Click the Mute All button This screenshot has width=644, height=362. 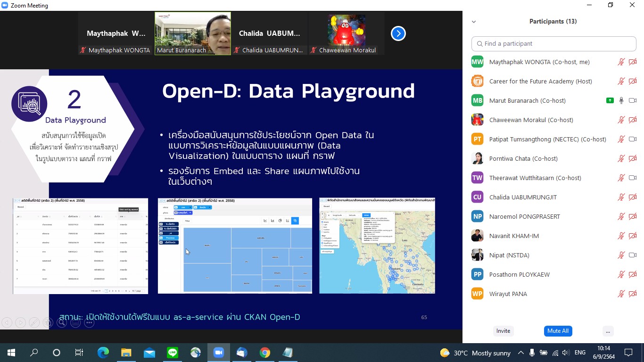[x=558, y=331]
